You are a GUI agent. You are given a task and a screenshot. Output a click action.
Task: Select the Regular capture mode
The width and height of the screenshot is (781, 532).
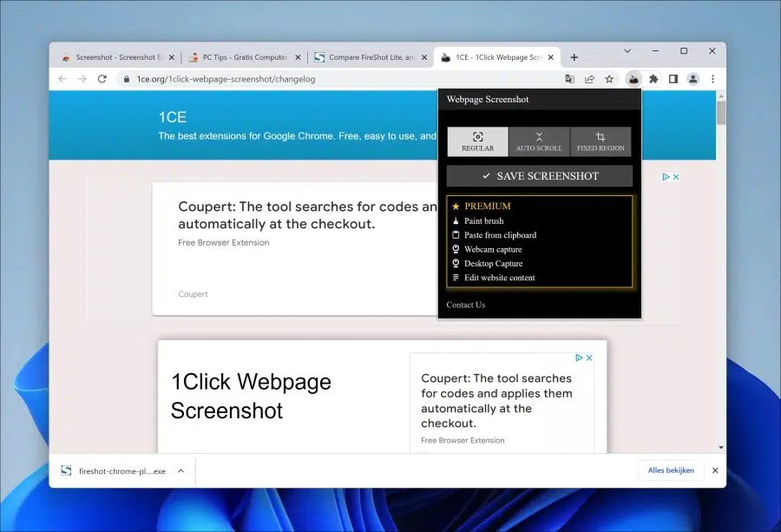477,141
